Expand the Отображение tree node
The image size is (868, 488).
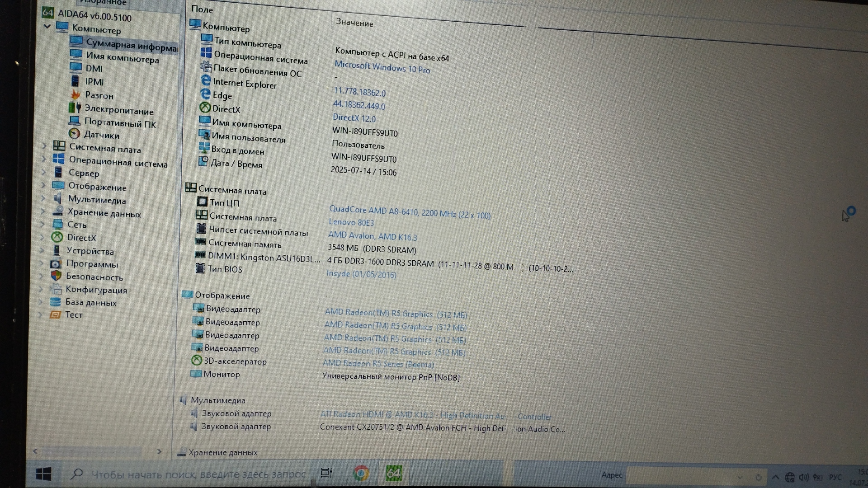coord(43,185)
